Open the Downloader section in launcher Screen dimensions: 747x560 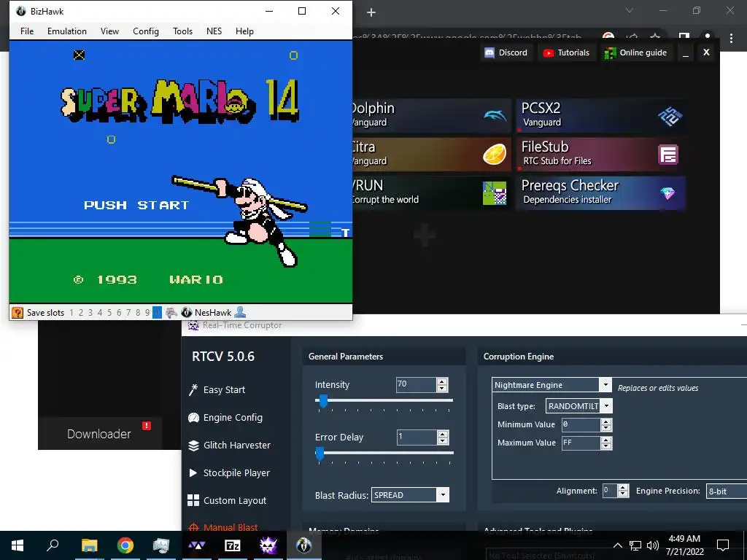(x=99, y=434)
